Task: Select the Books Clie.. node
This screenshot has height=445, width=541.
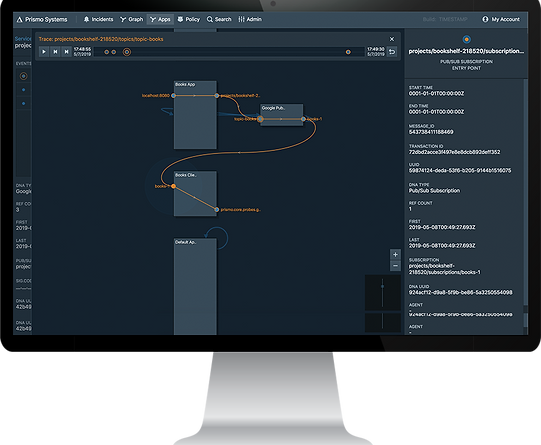Action: (x=195, y=194)
